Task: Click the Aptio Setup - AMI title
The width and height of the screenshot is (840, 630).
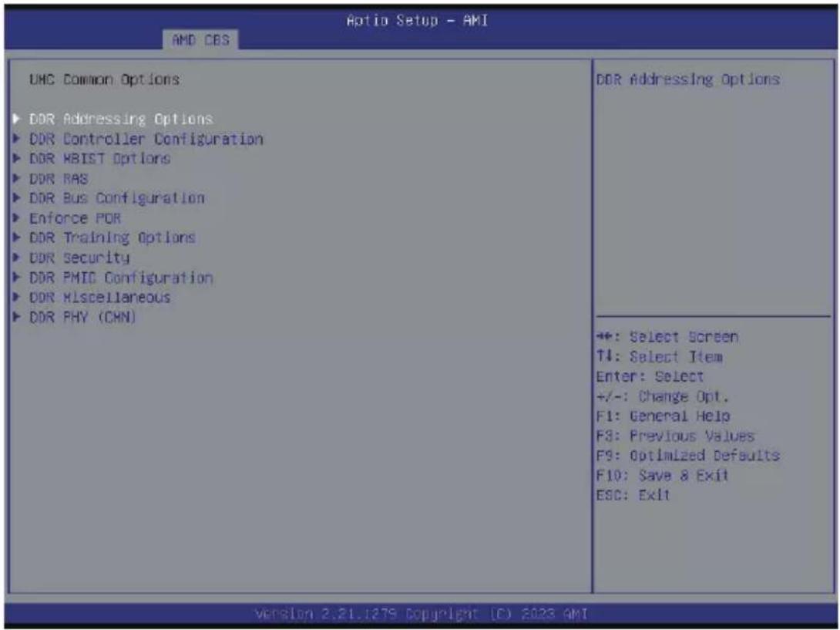Action: [418, 20]
